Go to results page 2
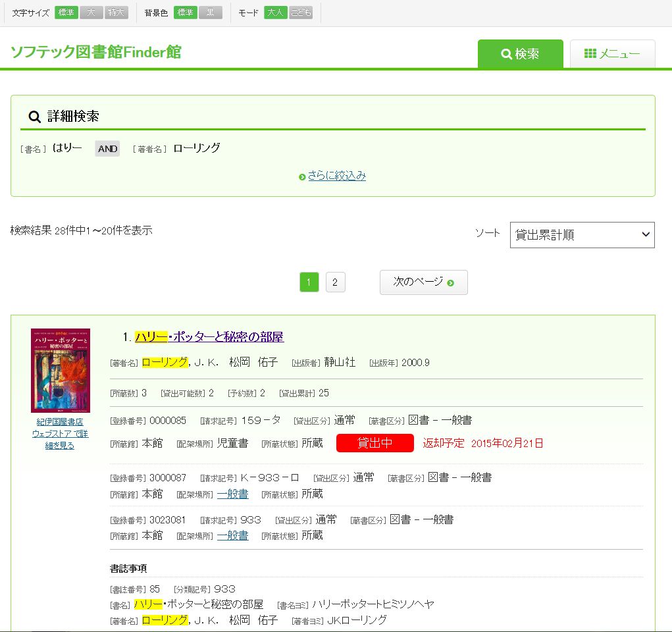 (x=335, y=282)
